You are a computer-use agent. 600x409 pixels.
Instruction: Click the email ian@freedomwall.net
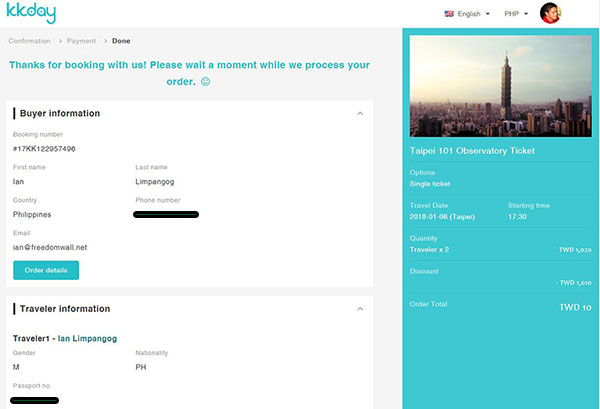[50, 247]
